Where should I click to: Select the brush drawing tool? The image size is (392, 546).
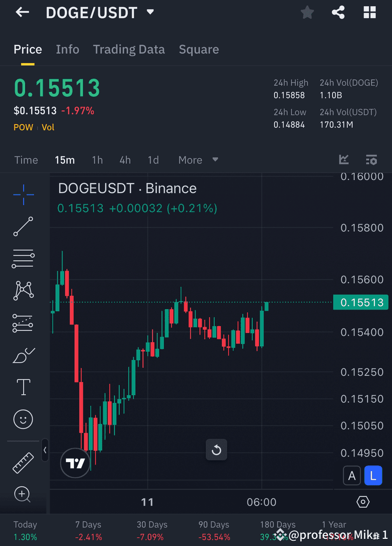23,355
